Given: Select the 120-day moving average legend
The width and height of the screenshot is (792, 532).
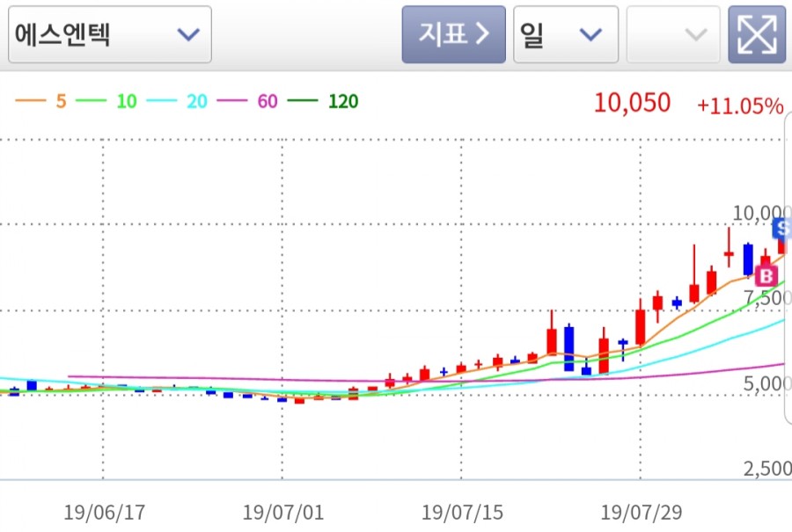Looking at the screenshot, I should (323, 101).
